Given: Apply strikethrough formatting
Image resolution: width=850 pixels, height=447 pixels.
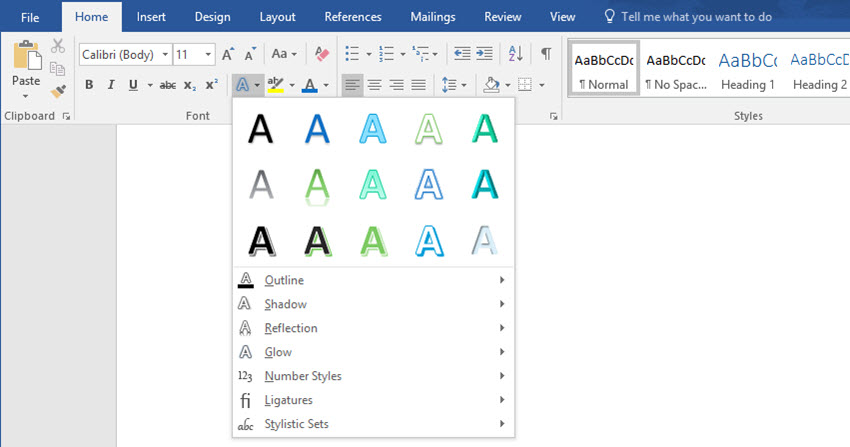Looking at the screenshot, I should click(168, 85).
